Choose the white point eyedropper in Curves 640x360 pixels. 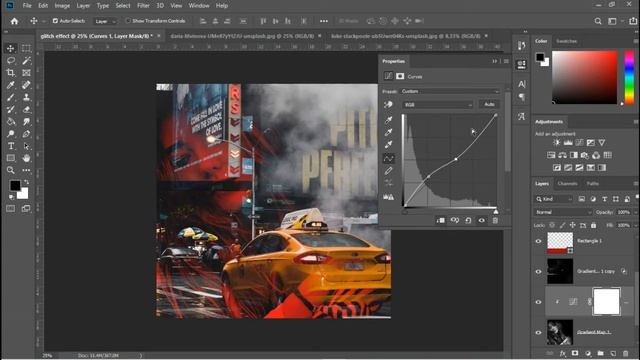click(x=388, y=144)
